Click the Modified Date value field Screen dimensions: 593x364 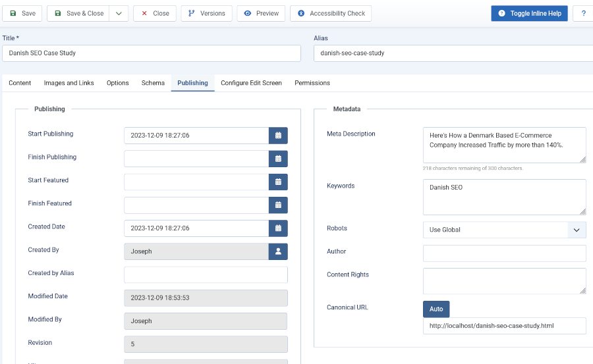pos(206,298)
